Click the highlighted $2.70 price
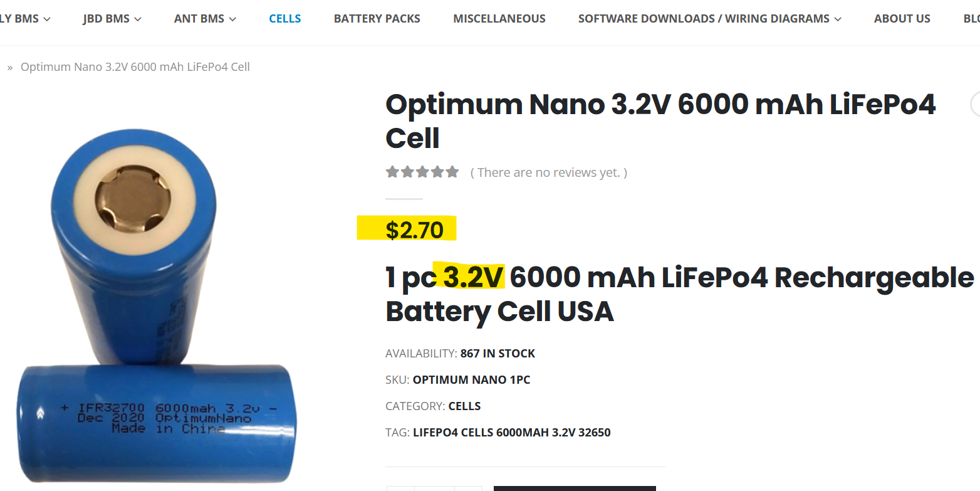The height and width of the screenshot is (491, 980). click(x=414, y=230)
